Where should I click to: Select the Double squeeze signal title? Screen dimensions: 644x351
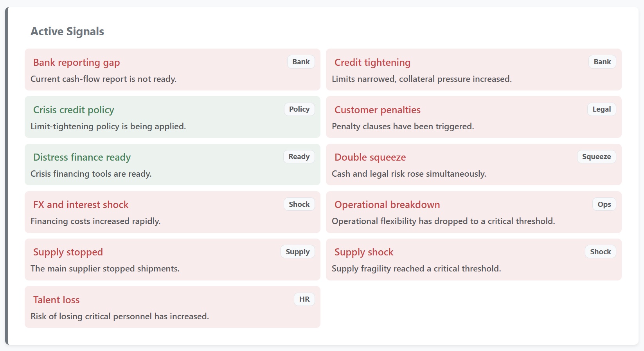(x=370, y=157)
